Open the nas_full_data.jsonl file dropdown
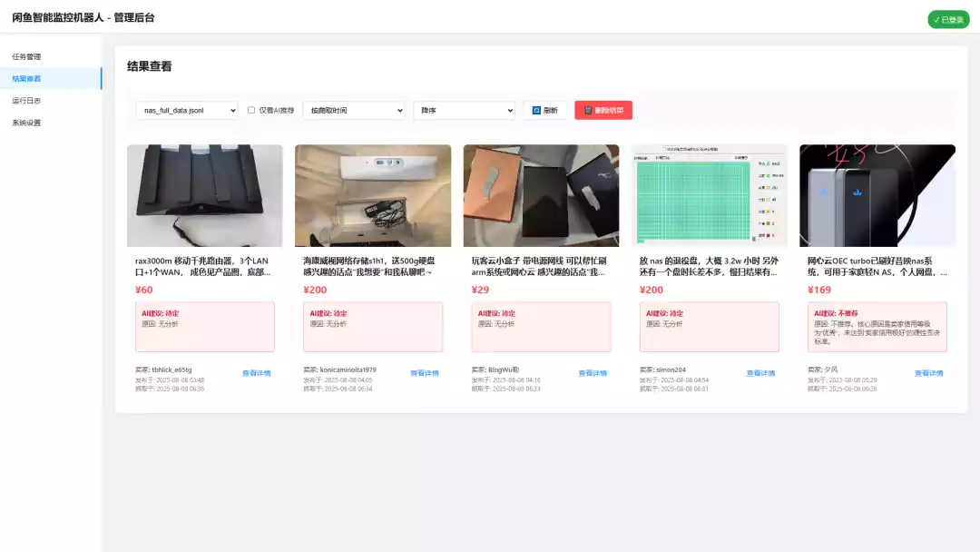Image resolution: width=980 pixels, height=552 pixels. (187, 111)
